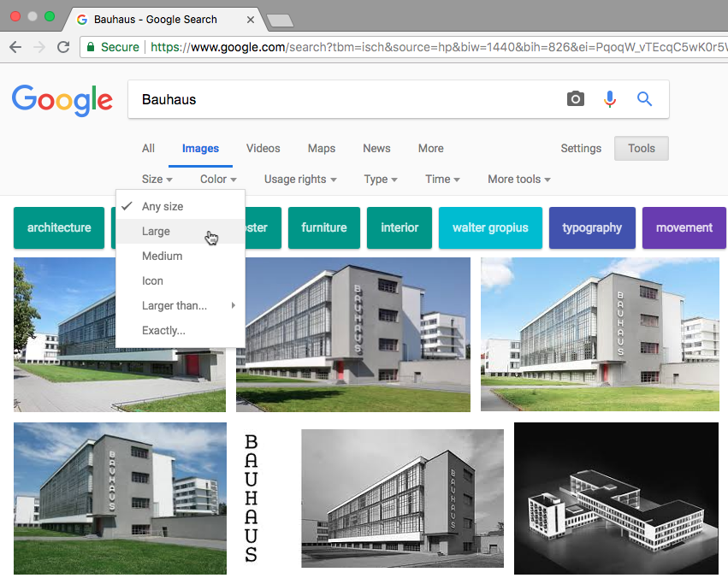The width and height of the screenshot is (728, 584).
Task: Click the microphone voice search icon
Action: tap(609, 99)
